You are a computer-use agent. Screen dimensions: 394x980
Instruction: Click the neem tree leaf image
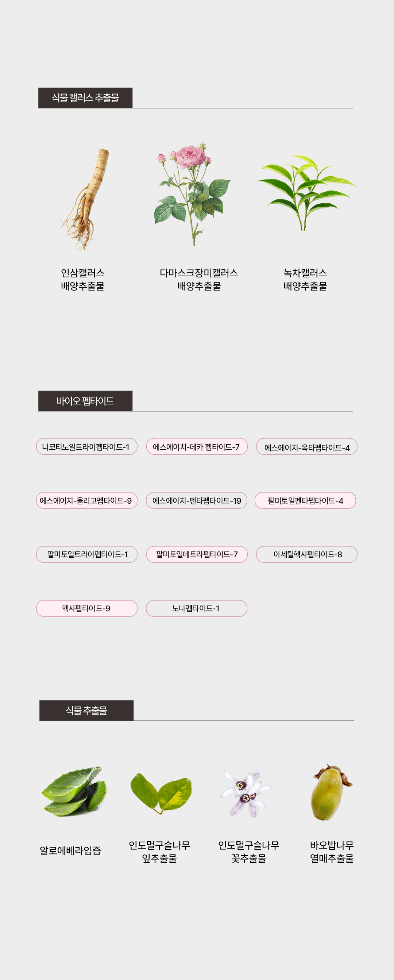(x=161, y=793)
